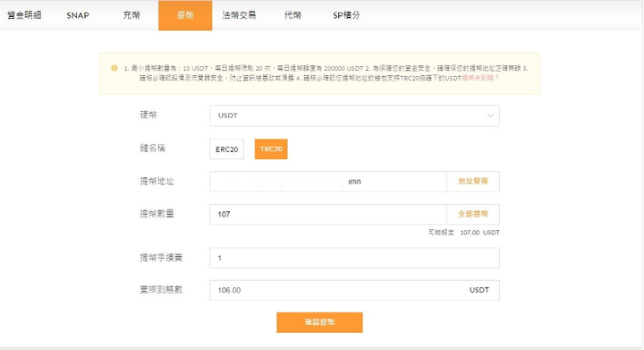
Task: Click the coin dropdown chevron arrow
Action: (490, 115)
